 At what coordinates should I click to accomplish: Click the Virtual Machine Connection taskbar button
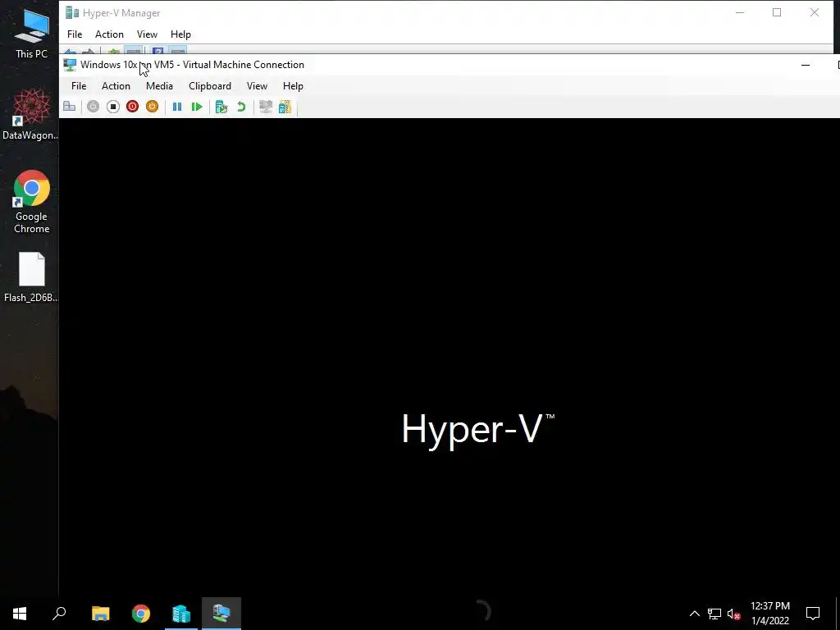click(221, 614)
